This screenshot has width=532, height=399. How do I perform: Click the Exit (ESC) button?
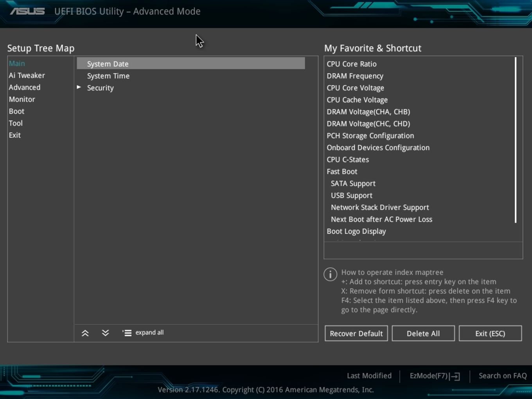tap(490, 333)
